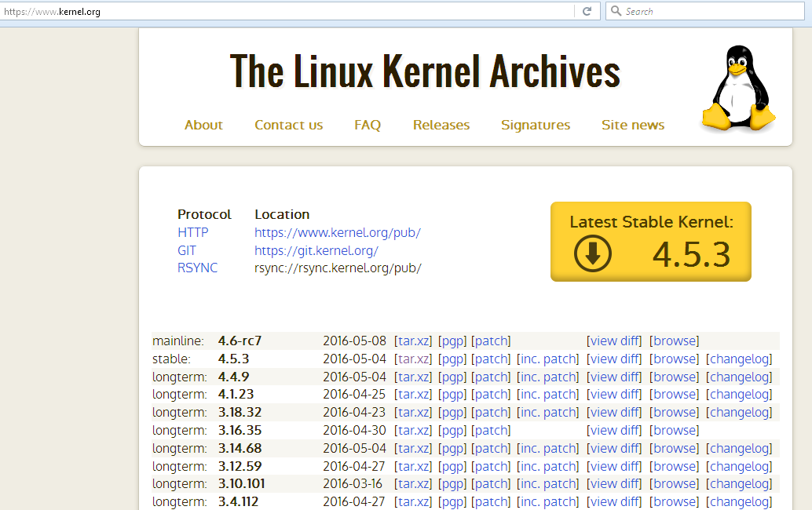The height and width of the screenshot is (510, 812).
Task: Click view diff for longterm 3.18.32
Action: [614, 413]
